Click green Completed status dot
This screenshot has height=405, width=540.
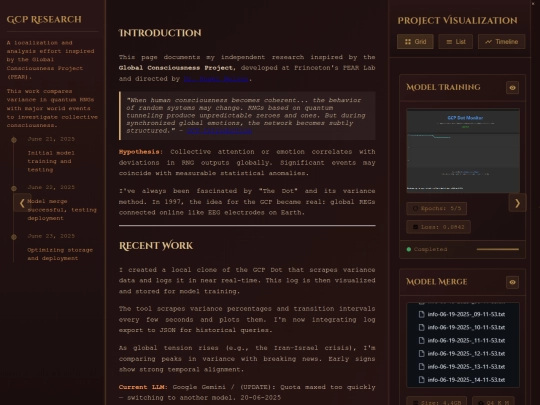pos(409,249)
